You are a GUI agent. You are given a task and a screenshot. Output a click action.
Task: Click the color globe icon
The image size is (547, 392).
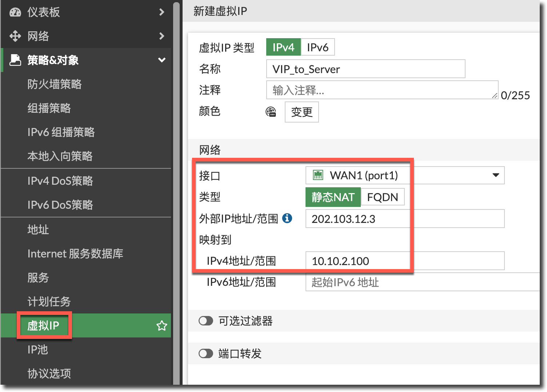(x=271, y=112)
